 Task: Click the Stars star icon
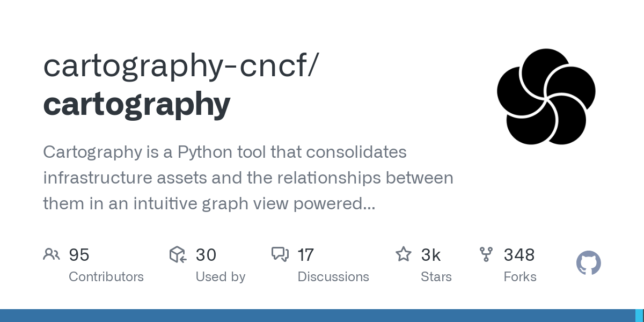403,254
